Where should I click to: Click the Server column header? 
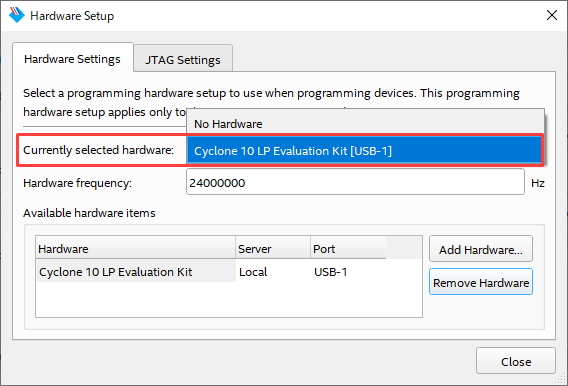273,249
